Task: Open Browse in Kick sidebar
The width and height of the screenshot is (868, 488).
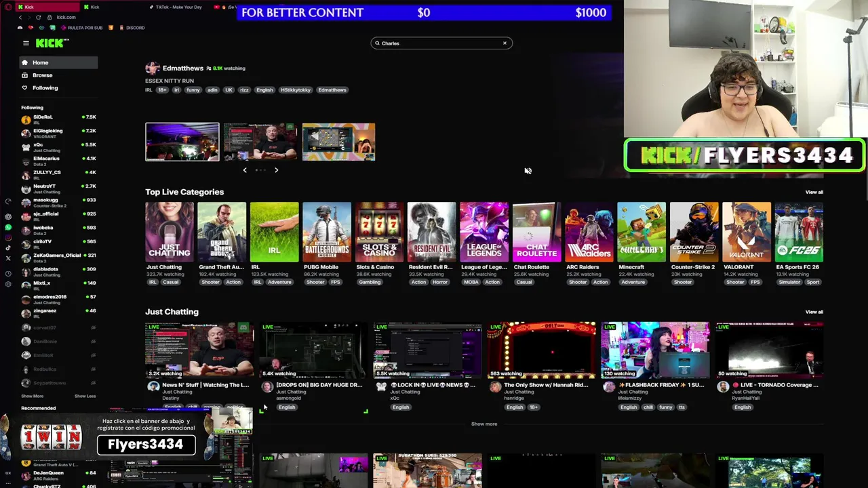Action: (x=58, y=75)
